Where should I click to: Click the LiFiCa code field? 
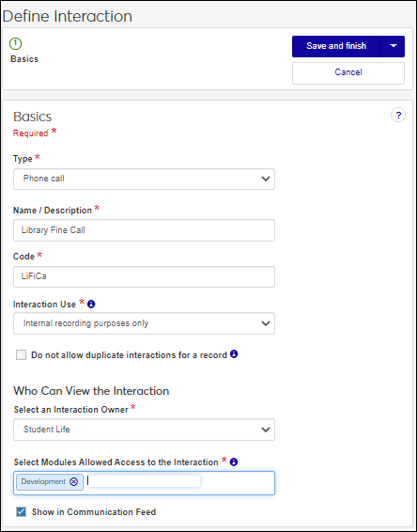144,277
